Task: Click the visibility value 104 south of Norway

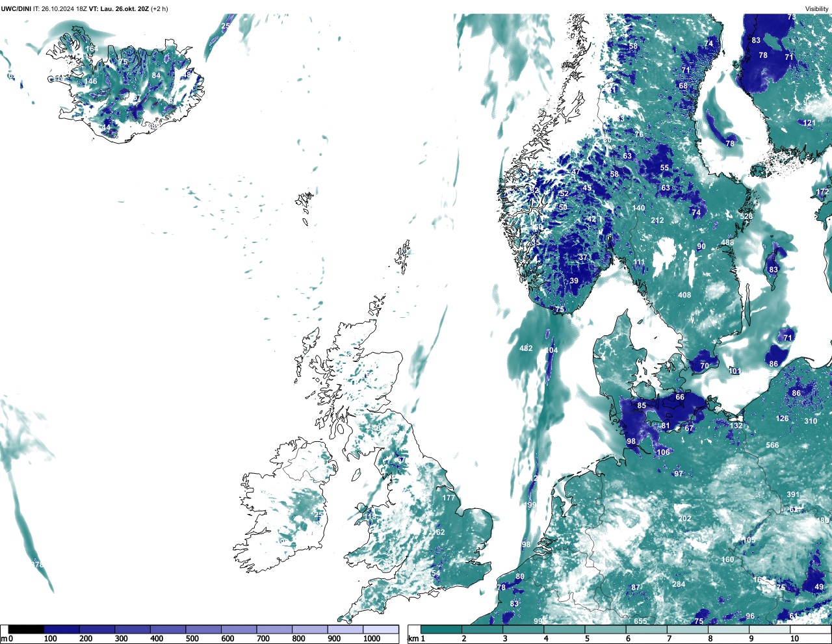Action: click(x=551, y=350)
